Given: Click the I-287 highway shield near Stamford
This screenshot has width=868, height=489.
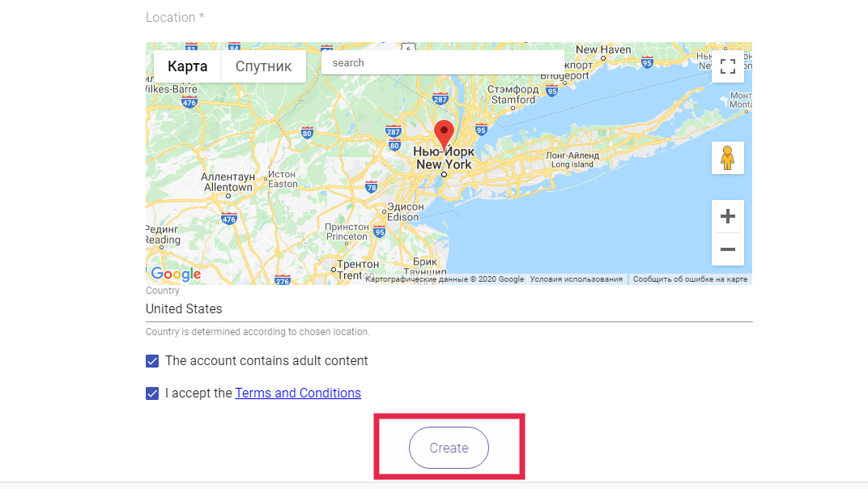Looking at the screenshot, I should [x=440, y=99].
